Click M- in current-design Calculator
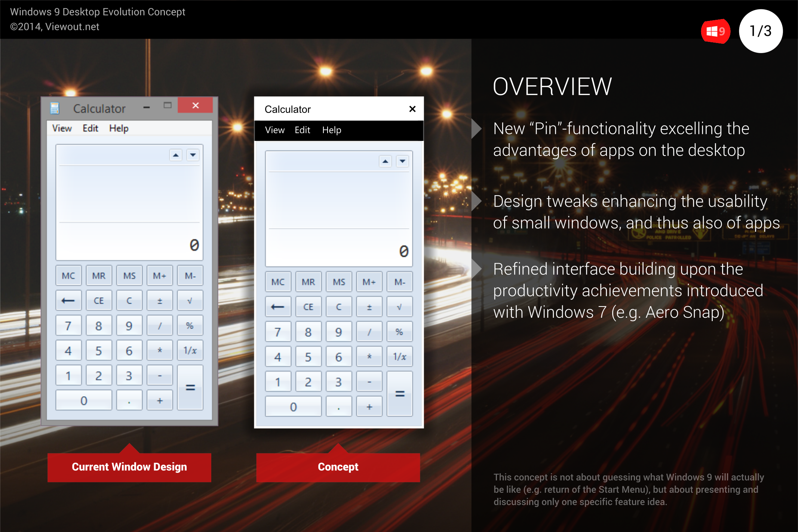Viewport: 798px width, 532px height. click(190, 276)
